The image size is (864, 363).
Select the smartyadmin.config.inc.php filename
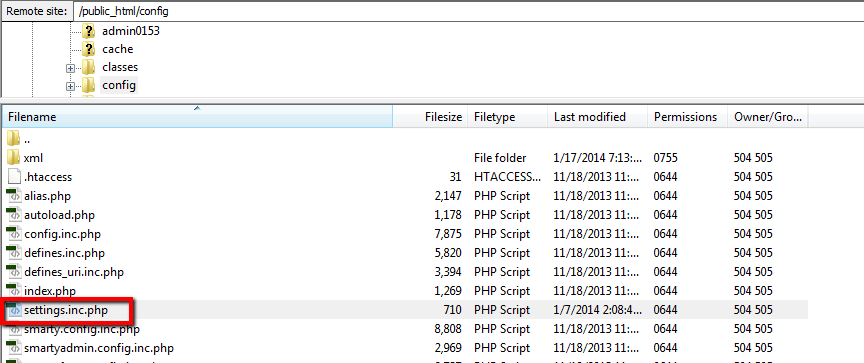point(99,348)
